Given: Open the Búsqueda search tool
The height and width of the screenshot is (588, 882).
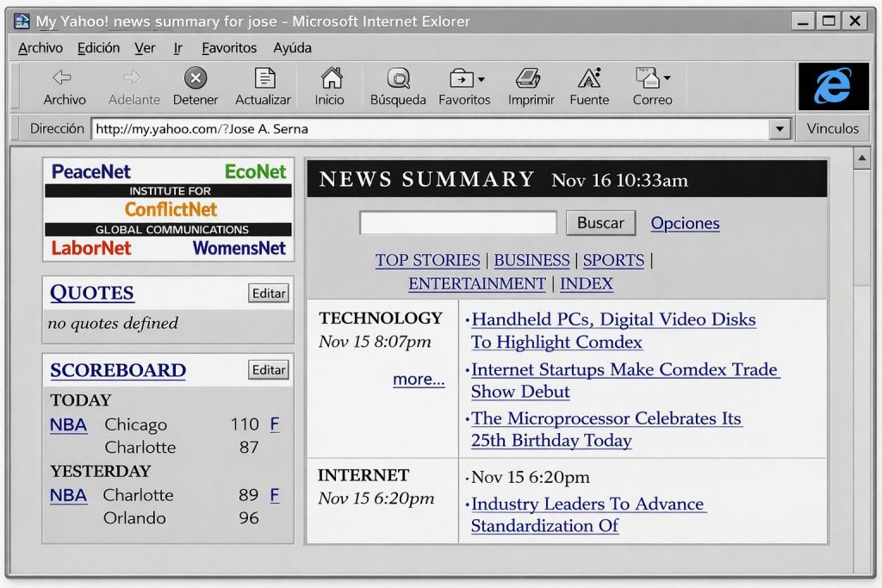Looking at the screenshot, I should tap(398, 78).
